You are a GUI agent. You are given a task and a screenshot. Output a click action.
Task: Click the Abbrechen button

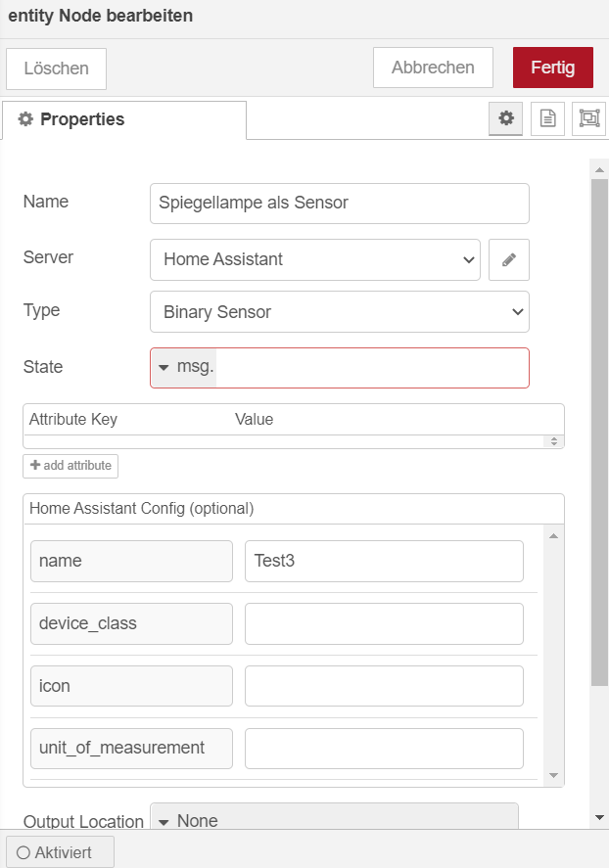pos(433,68)
